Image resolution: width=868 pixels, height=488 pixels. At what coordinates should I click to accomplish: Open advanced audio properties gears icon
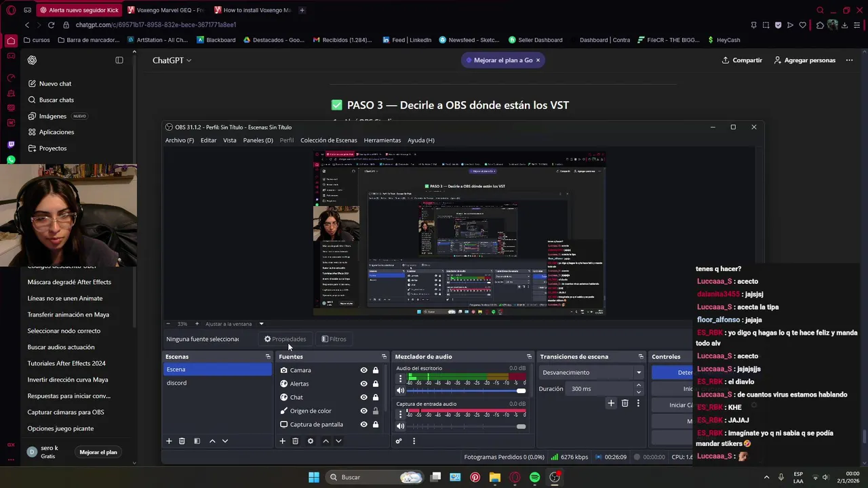click(399, 441)
